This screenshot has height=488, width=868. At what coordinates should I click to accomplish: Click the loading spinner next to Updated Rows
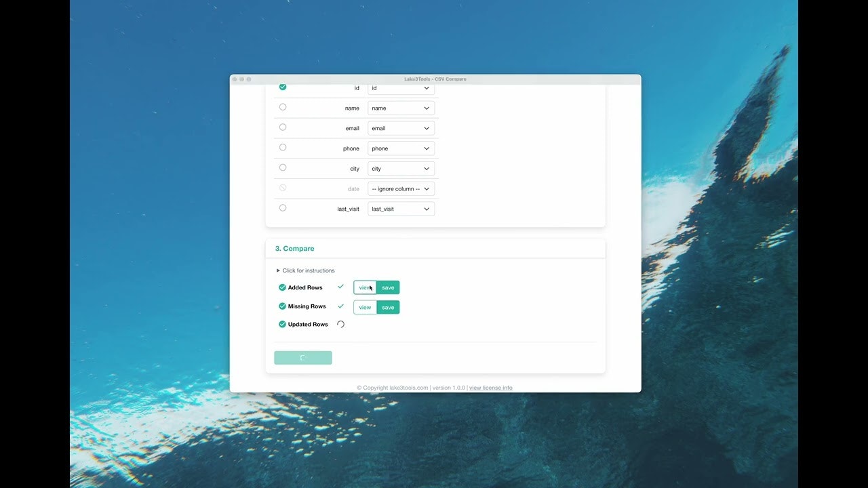[x=340, y=324]
